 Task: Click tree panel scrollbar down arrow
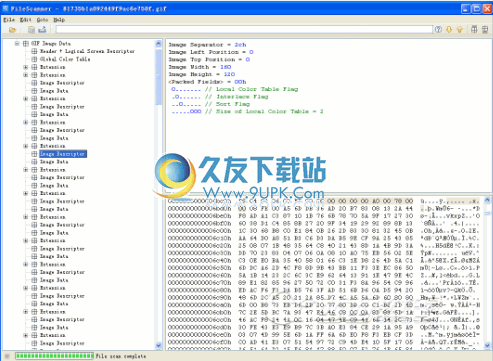point(158,345)
